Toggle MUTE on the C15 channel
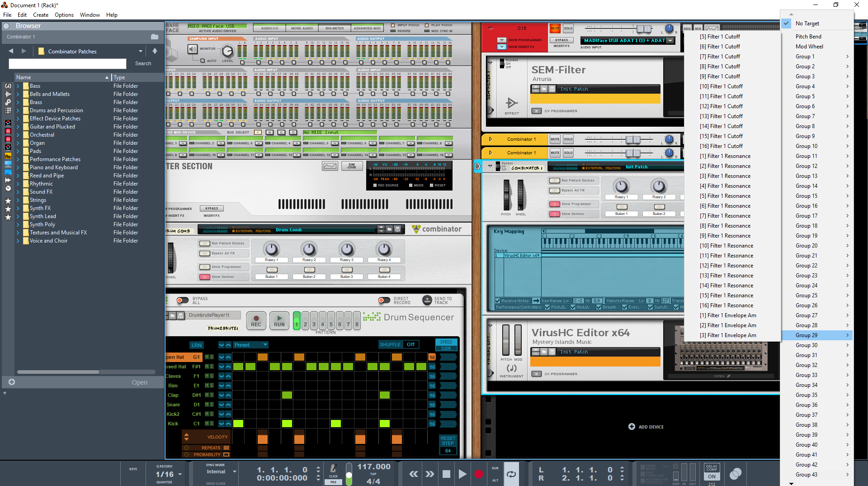Viewport: 868px width, 486px height. [555, 29]
